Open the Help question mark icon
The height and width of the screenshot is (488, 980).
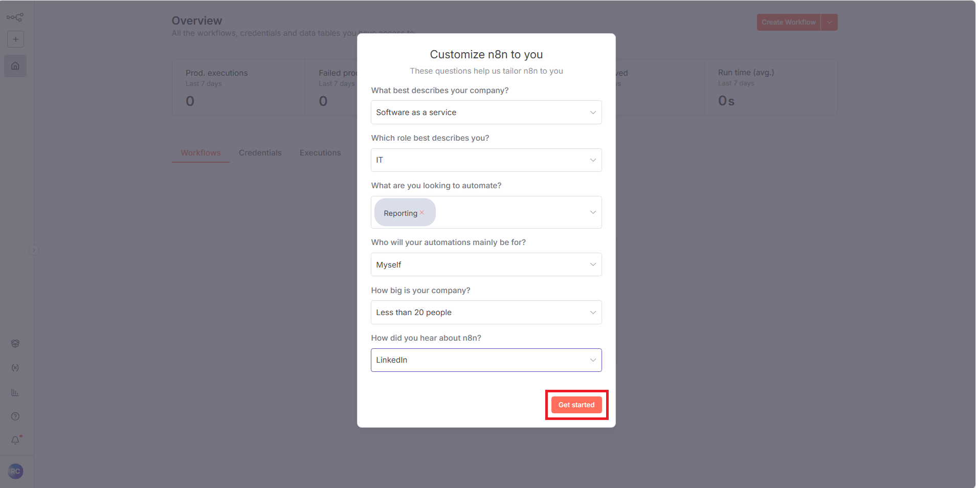15,416
